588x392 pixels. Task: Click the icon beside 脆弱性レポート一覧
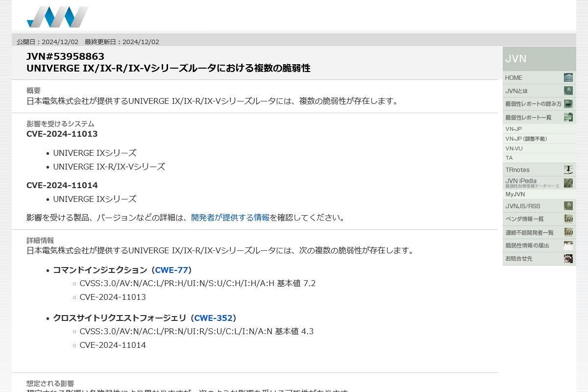(x=568, y=117)
